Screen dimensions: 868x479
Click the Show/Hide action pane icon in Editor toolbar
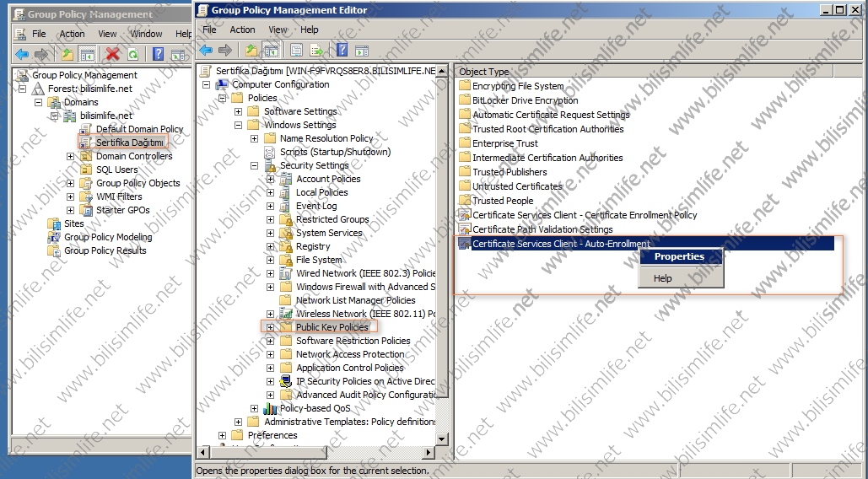tap(362, 51)
